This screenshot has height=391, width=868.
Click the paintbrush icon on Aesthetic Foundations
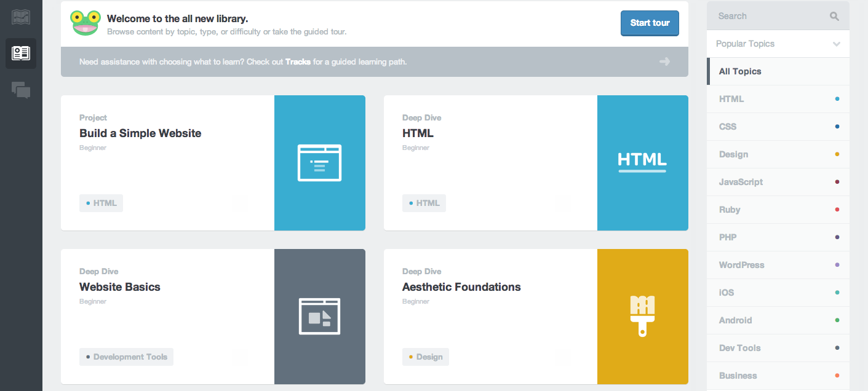[x=642, y=316]
